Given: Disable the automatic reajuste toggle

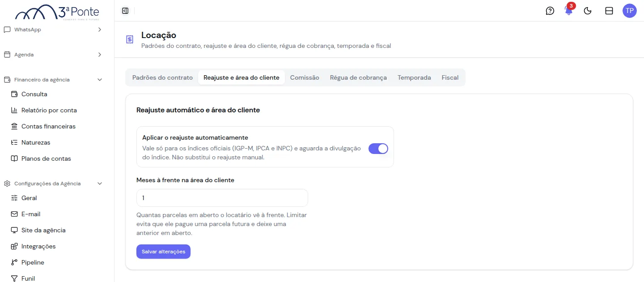Looking at the screenshot, I should tap(378, 149).
